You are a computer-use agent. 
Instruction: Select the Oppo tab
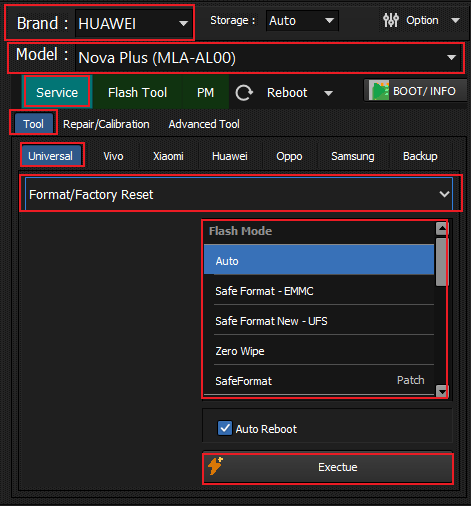click(289, 156)
